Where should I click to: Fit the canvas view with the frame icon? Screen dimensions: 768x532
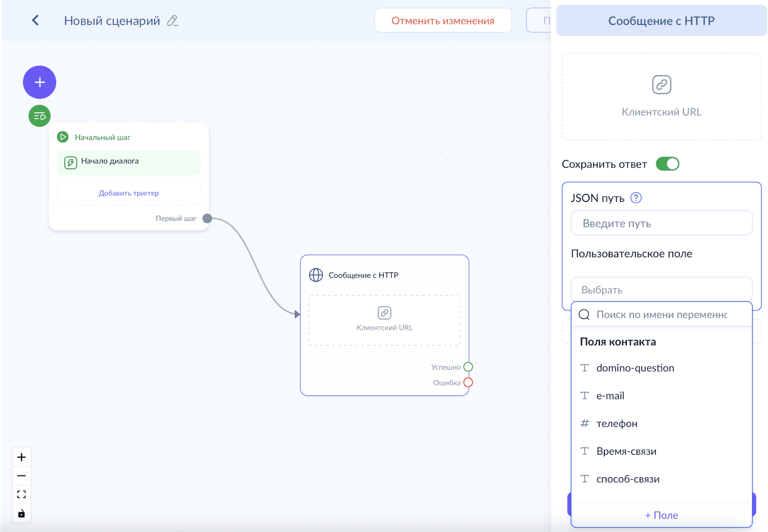pyautogui.click(x=22, y=495)
